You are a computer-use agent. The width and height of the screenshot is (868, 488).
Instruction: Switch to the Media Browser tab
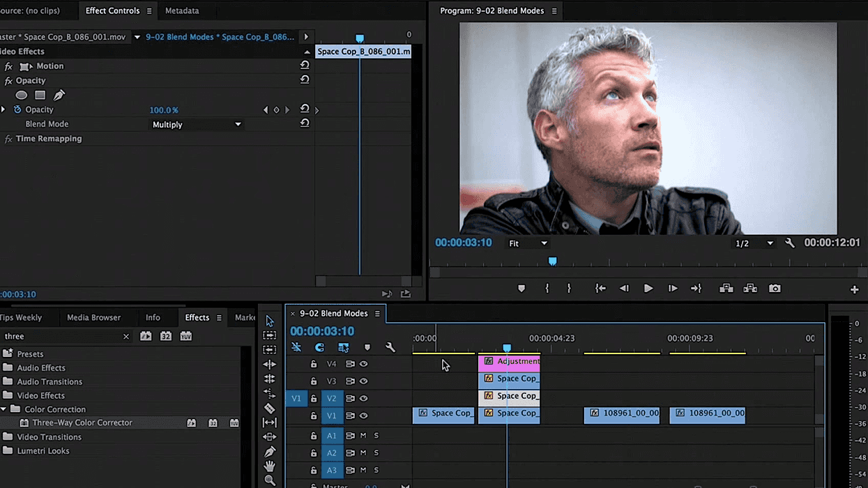pos(93,317)
